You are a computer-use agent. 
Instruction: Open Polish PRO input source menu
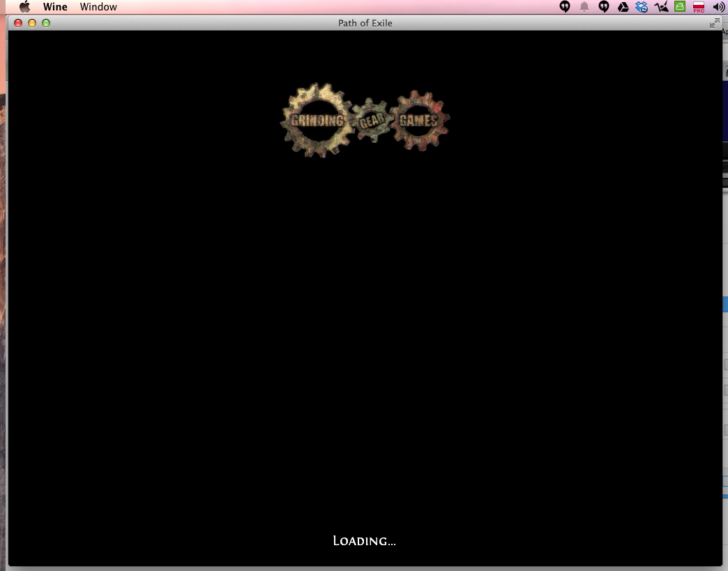(x=699, y=6)
